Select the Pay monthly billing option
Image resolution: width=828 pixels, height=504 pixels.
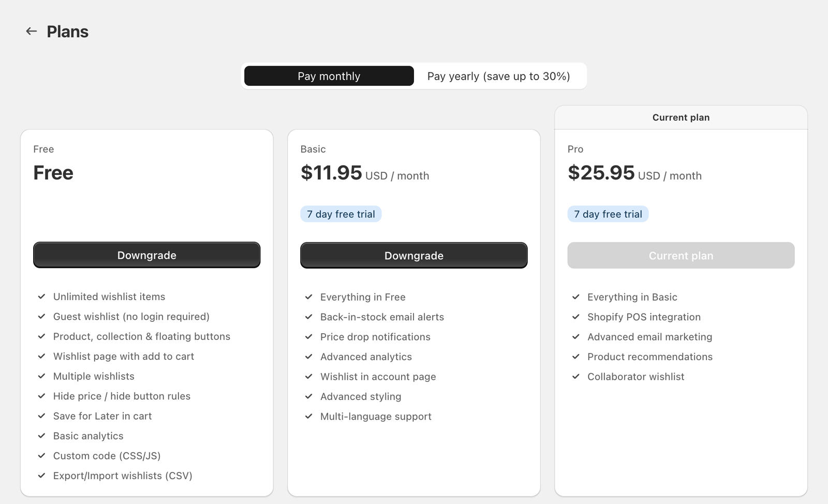click(329, 76)
